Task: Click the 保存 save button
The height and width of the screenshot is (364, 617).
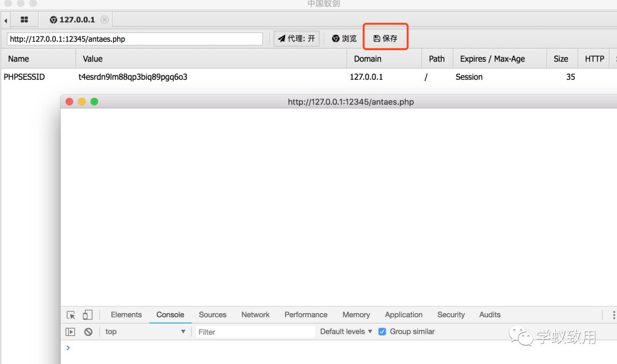Action: (x=385, y=39)
